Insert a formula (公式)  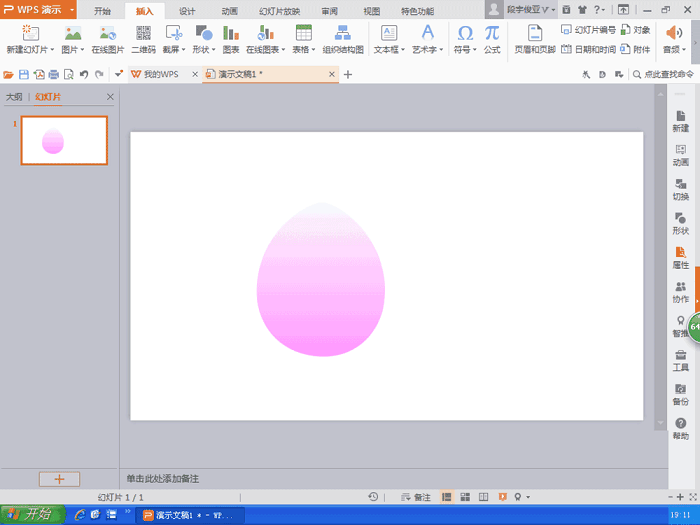point(492,39)
